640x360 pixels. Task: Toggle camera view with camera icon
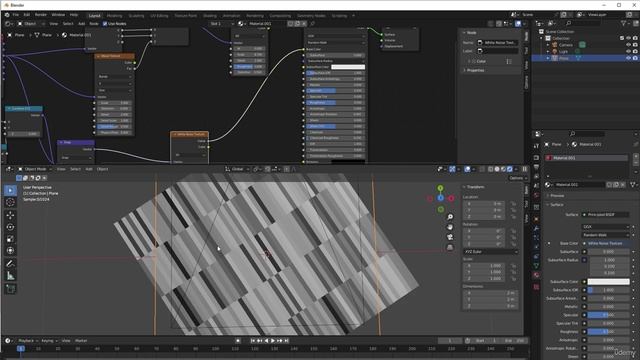[450, 237]
